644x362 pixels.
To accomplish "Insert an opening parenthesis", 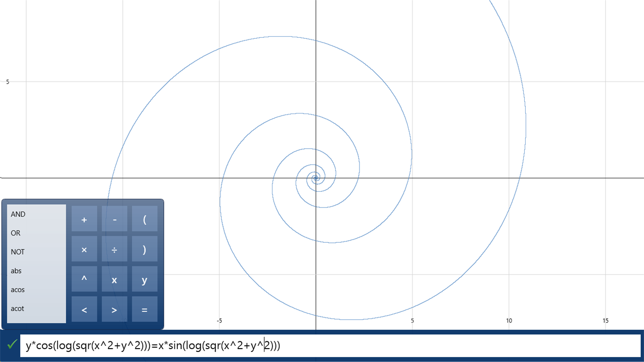I will [145, 219].
